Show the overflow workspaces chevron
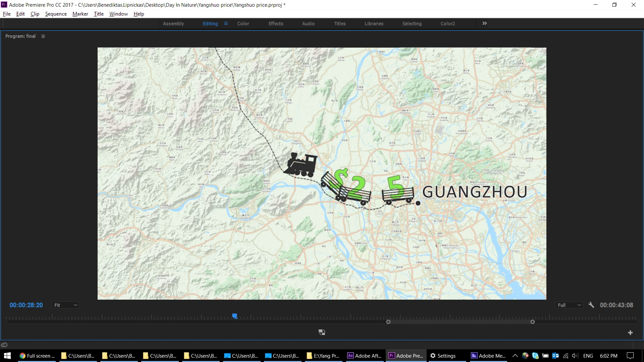Viewport: 644px width, 362px height. click(484, 23)
